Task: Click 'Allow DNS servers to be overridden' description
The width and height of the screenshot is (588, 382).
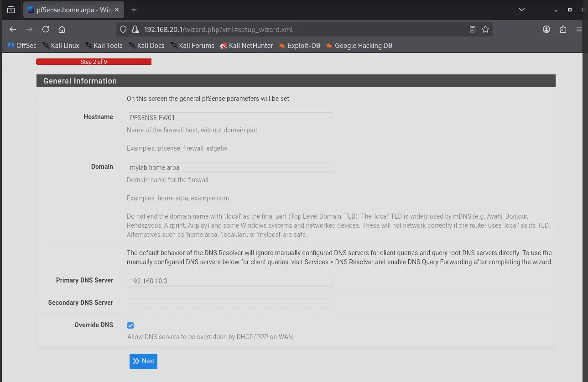Action: click(x=210, y=337)
